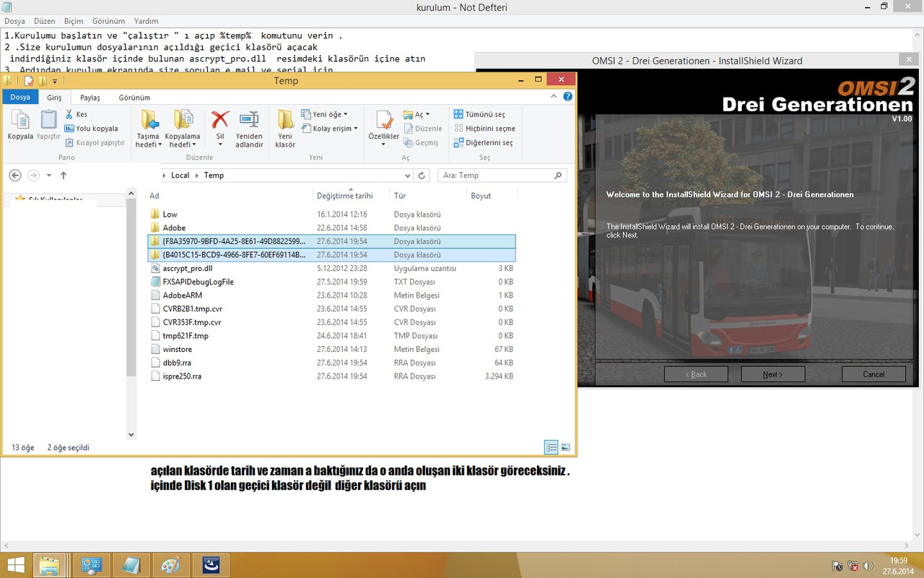The height and width of the screenshot is (578, 924).
Task: Click Diğerlerini seç in the ribbon
Action: click(483, 143)
